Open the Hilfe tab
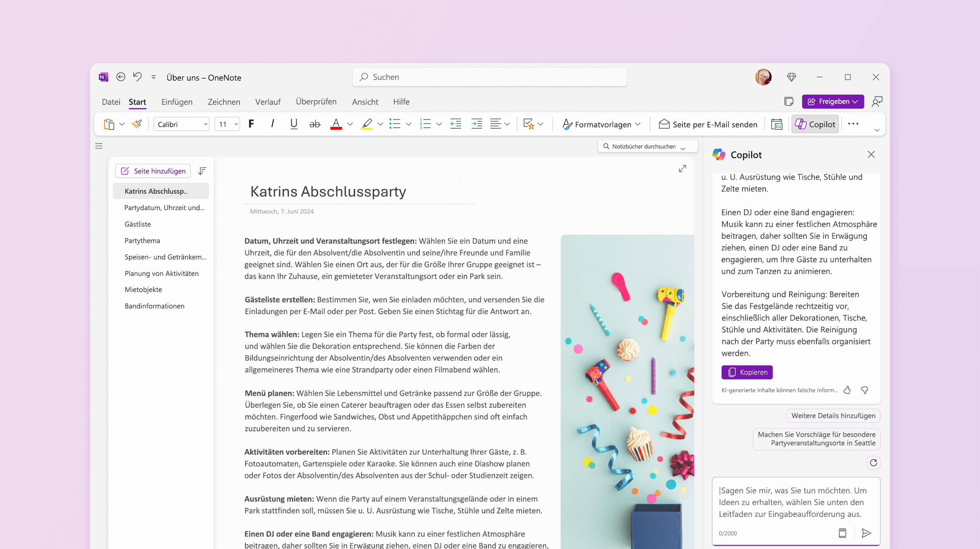The width and height of the screenshot is (980, 549). tap(401, 102)
